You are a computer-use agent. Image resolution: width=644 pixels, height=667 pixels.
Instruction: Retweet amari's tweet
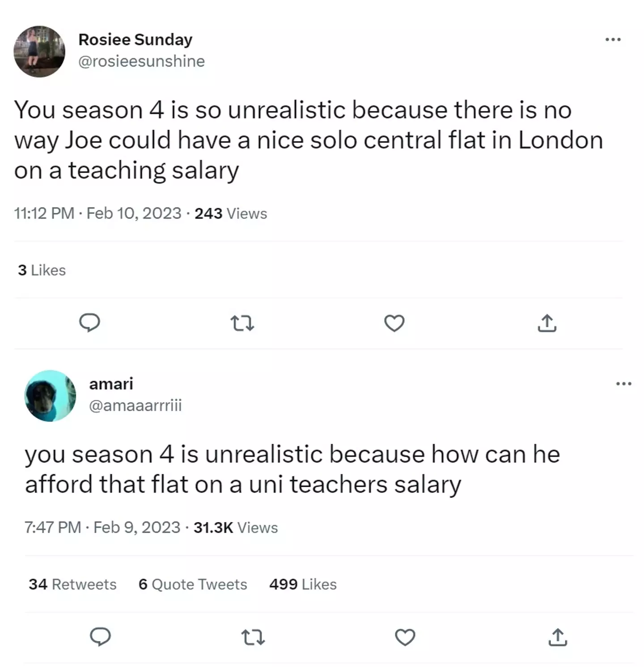pyautogui.click(x=253, y=638)
